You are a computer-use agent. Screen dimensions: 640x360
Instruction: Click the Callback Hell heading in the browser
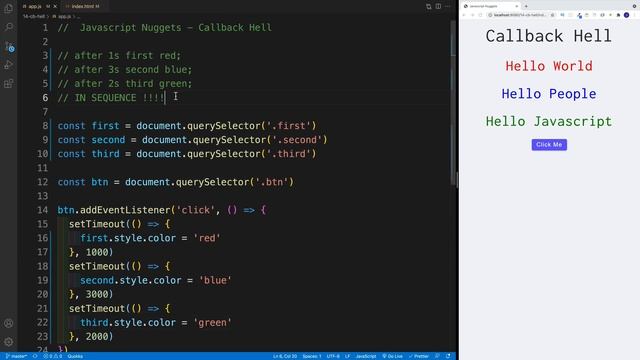tap(549, 36)
